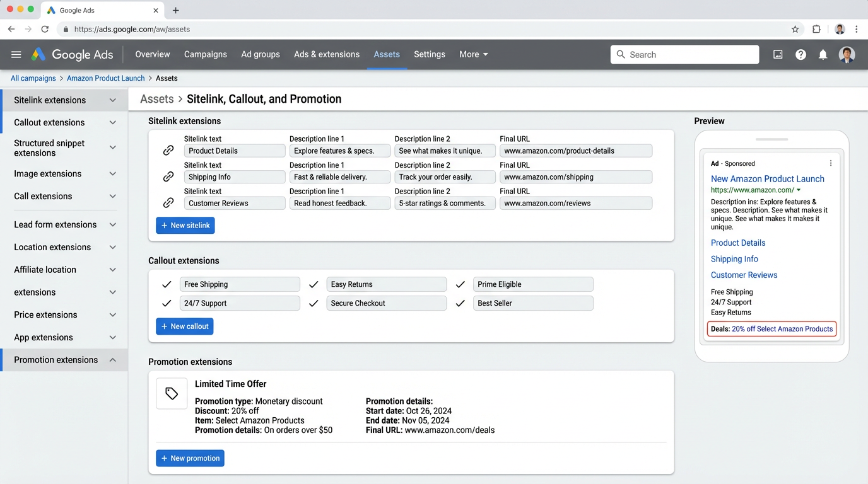Open the Ads & extensions tab
This screenshot has height=484, width=868.
(x=326, y=54)
